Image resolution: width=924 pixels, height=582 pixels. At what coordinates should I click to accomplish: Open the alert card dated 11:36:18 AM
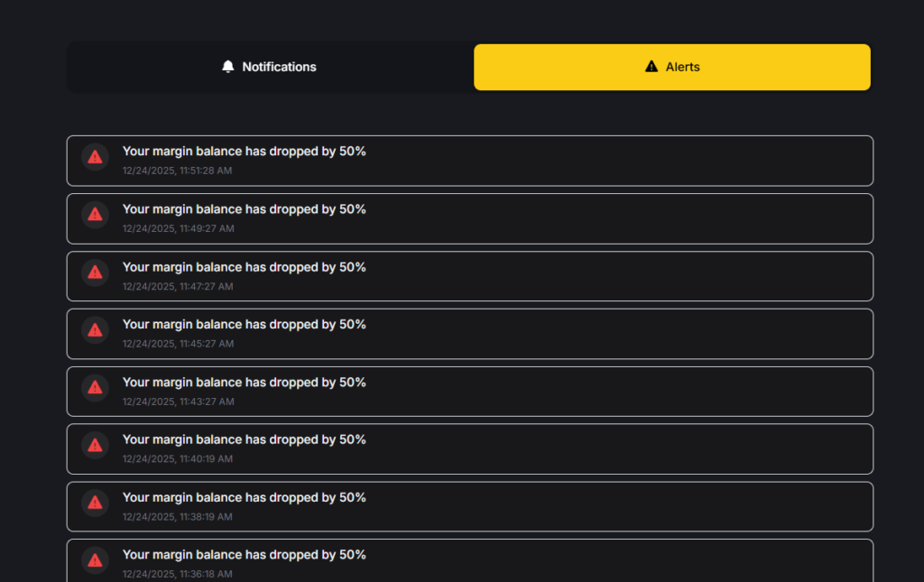[469, 562]
